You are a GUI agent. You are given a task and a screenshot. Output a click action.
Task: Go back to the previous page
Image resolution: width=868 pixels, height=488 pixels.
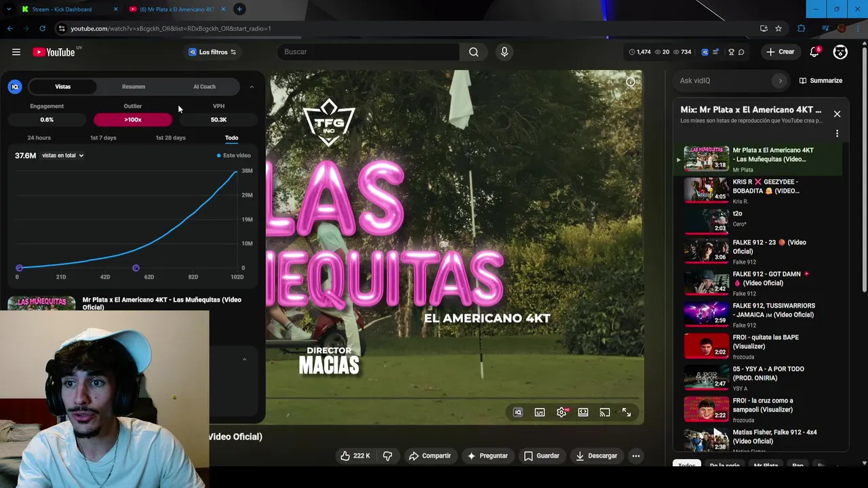[x=10, y=28]
